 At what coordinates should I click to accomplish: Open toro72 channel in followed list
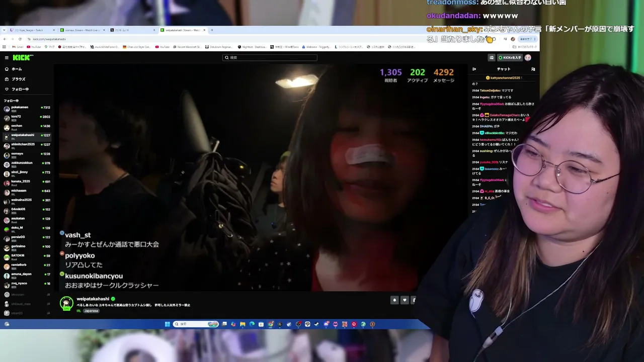click(x=27, y=117)
